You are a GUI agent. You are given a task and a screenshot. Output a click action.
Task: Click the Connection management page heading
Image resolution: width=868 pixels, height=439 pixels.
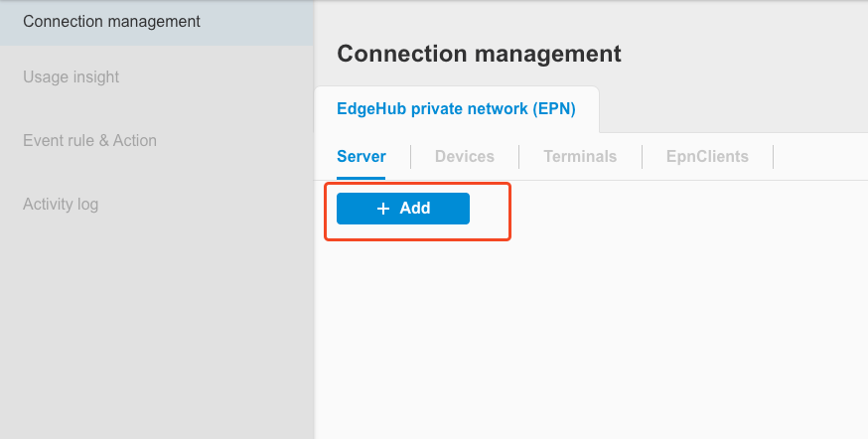point(480,54)
